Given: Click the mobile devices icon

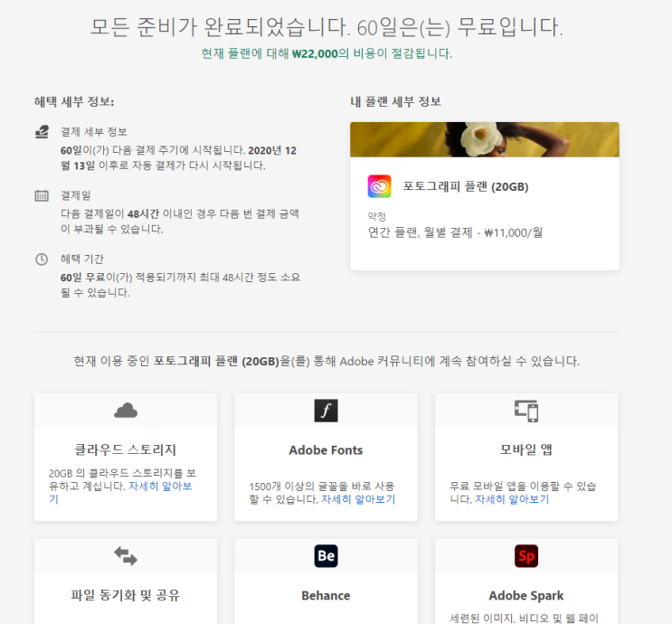Looking at the screenshot, I should pos(526,411).
